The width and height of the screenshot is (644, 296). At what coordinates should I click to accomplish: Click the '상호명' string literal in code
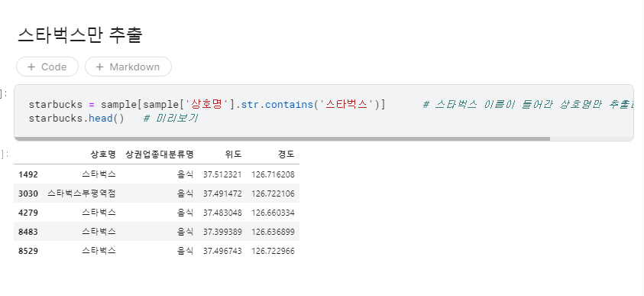coord(207,105)
